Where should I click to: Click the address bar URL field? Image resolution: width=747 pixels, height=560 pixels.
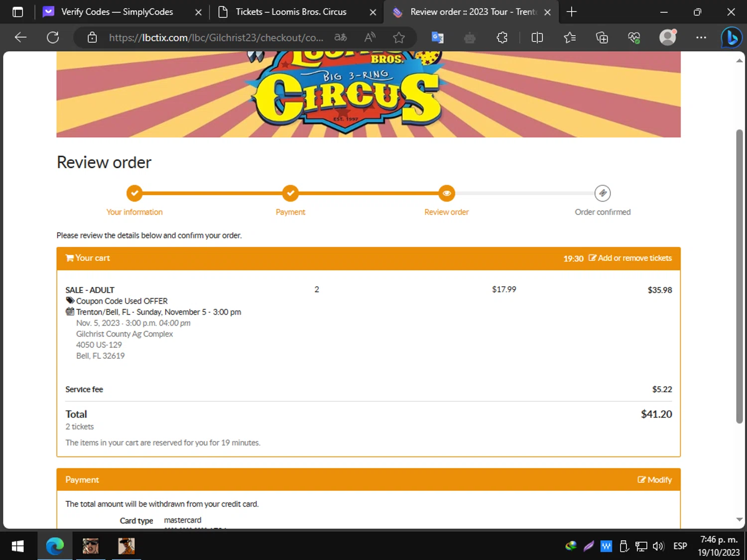point(216,37)
